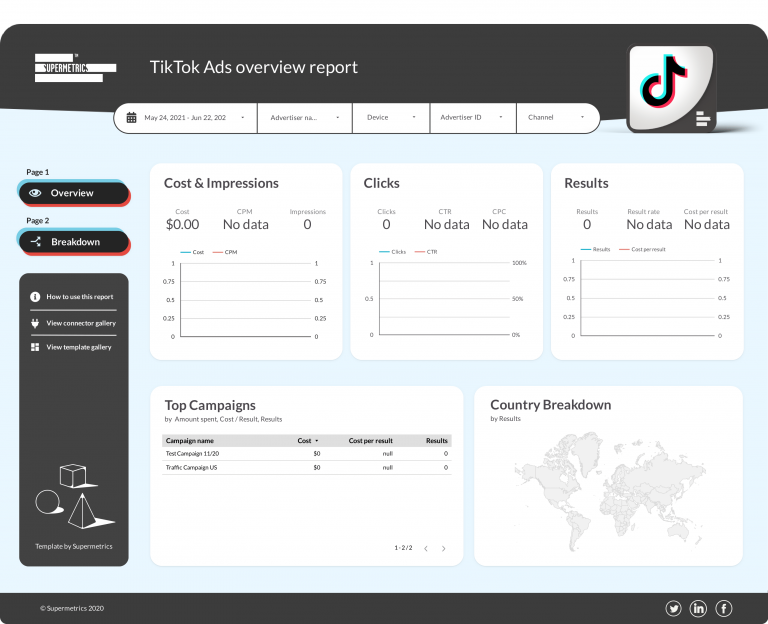Click the Results column header in table
768x624 pixels.
pos(436,441)
